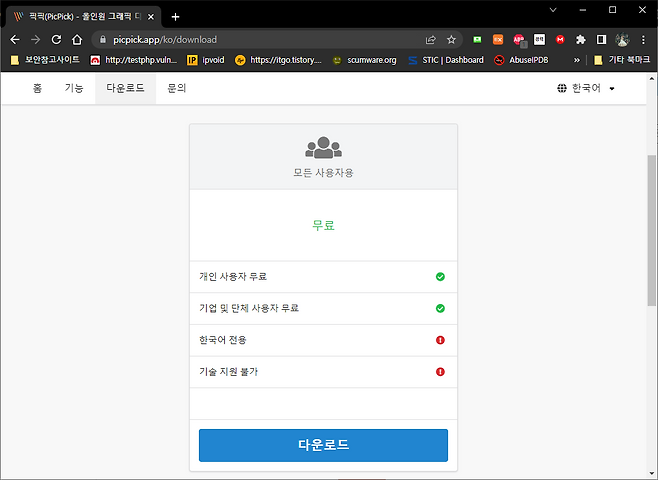Screen dimensions: 658x480
Task: Open the white square extension icon
Action: [539, 39]
